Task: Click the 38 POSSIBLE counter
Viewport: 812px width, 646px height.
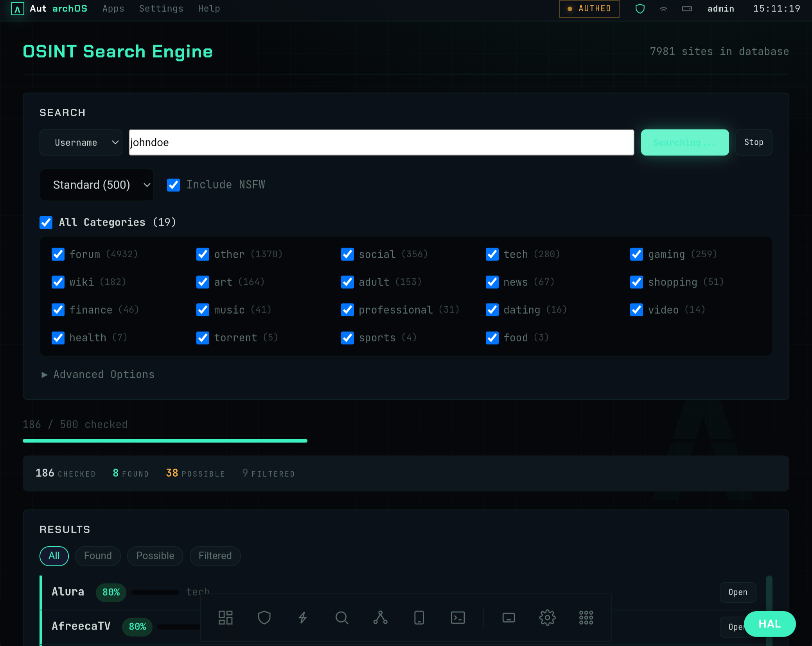Action: (196, 473)
